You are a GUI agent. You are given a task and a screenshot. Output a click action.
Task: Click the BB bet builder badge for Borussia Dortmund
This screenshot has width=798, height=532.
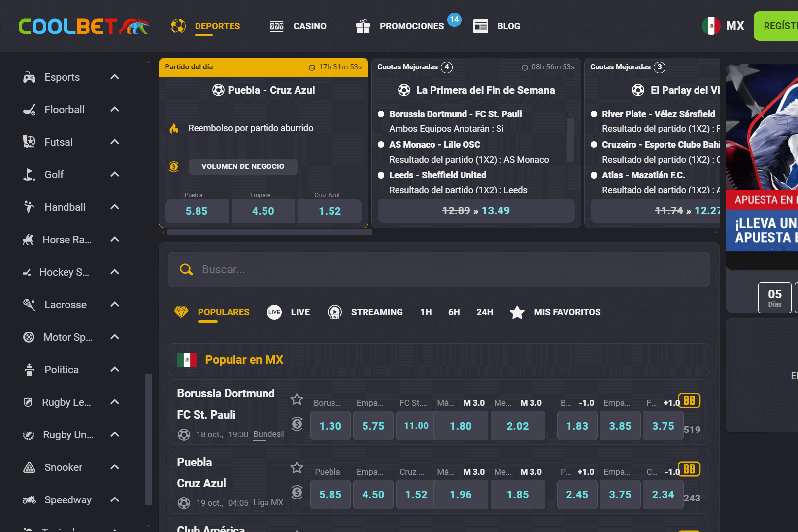tap(689, 400)
